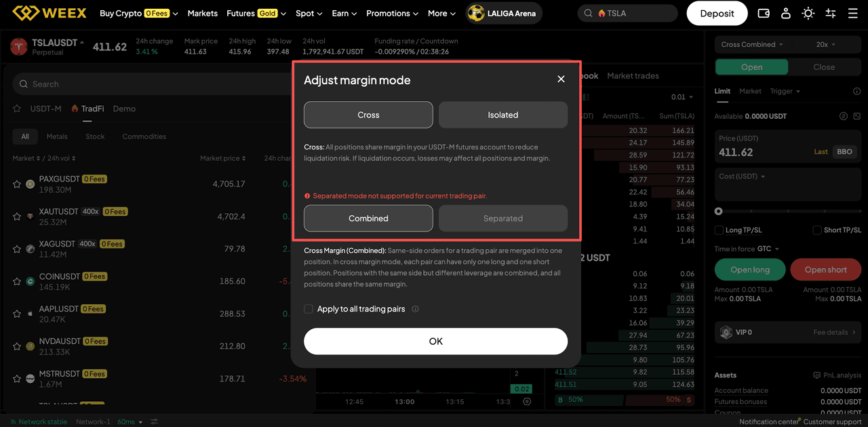Open trading preferences sliders icon
This screenshot has width=868, height=427.
click(x=831, y=13)
